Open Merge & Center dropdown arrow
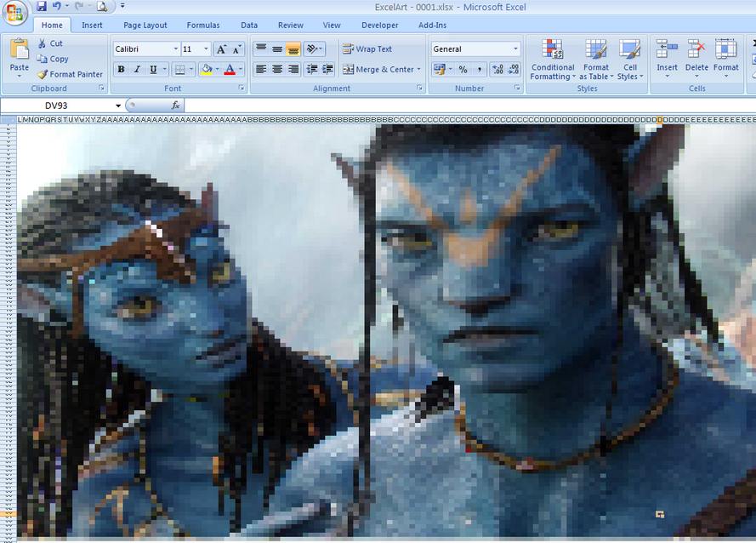Screen dimensions: 756x543 tap(419, 70)
